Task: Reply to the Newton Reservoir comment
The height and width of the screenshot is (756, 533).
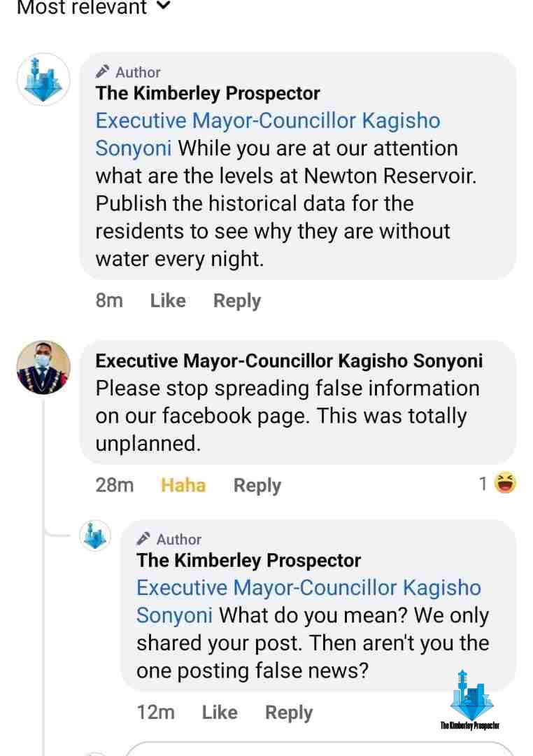Action: tap(236, 300)
